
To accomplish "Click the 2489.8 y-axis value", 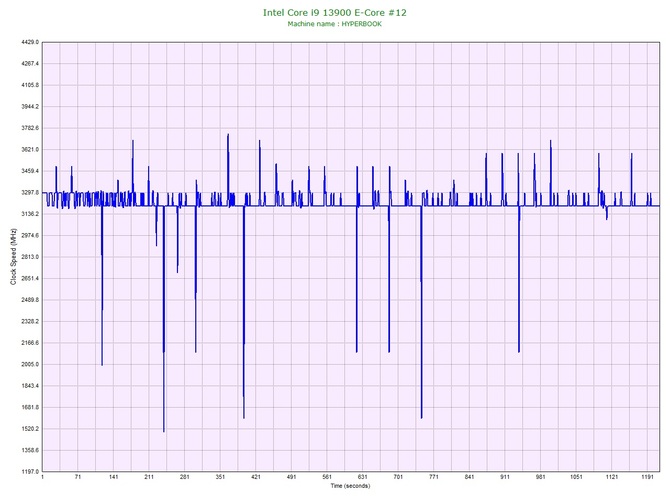I will tap(30, 300).
